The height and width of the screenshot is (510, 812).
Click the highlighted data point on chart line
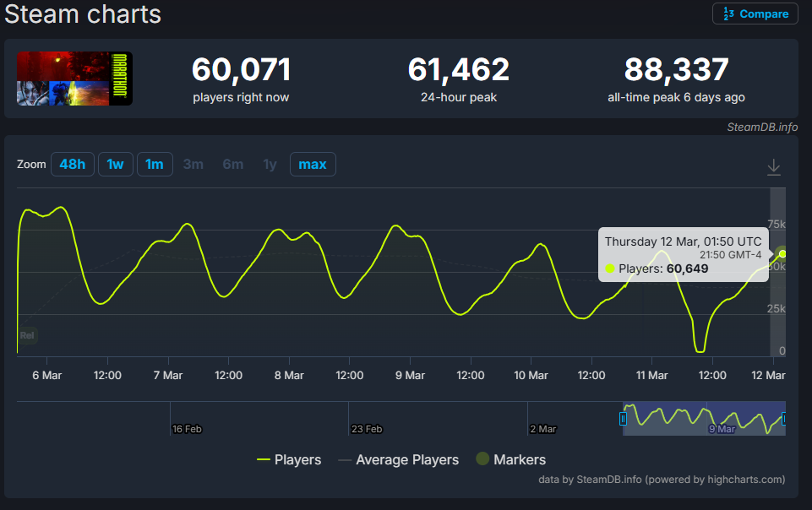tap(782, 253)
